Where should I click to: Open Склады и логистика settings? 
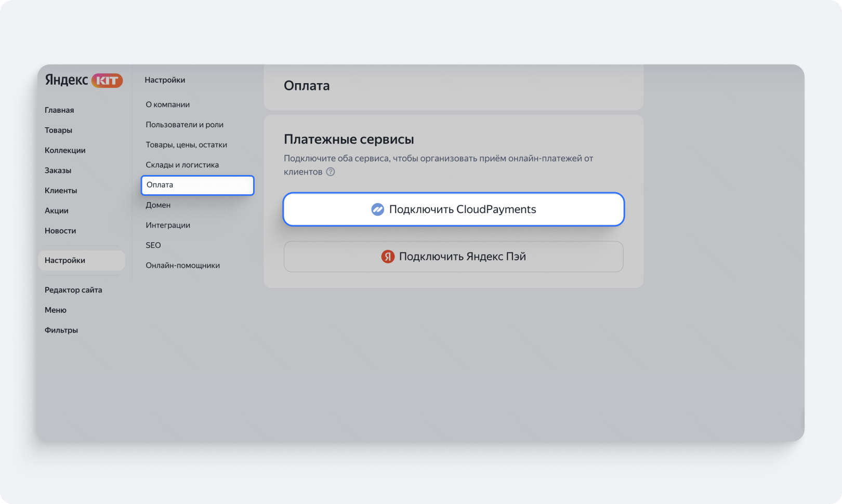pos(182,165)
